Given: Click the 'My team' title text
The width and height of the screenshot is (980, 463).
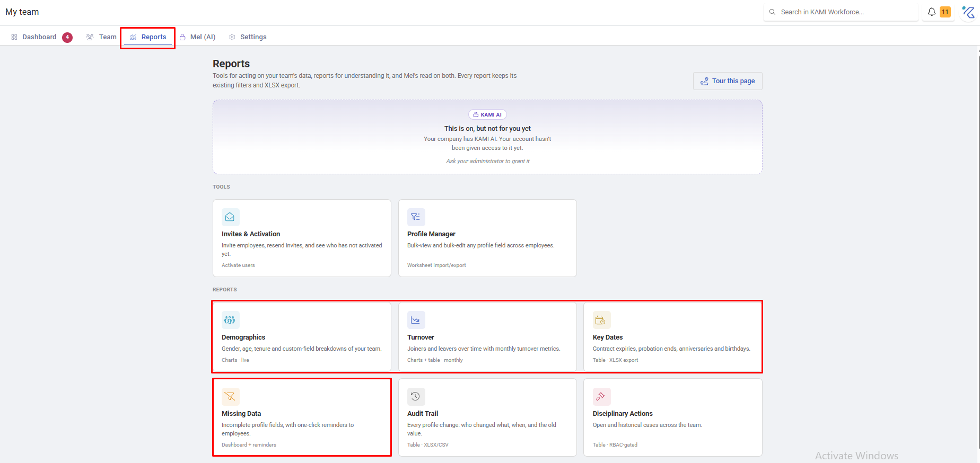Looking at the screenshot, I should pyautogui.click(x=22, y=12).
